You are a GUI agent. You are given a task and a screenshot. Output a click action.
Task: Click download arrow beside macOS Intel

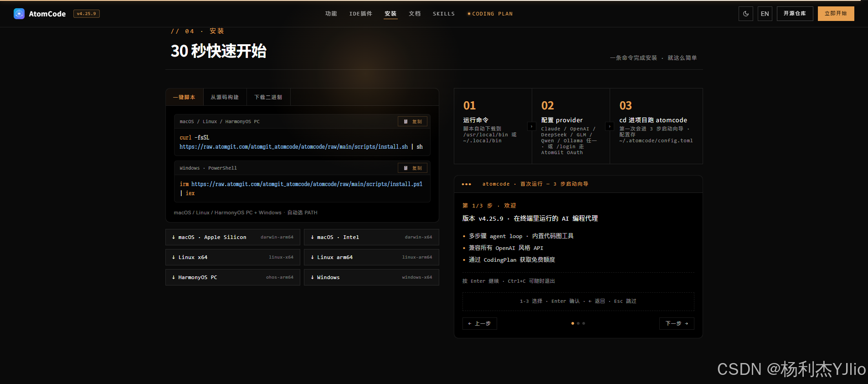[x=312, y=237]
